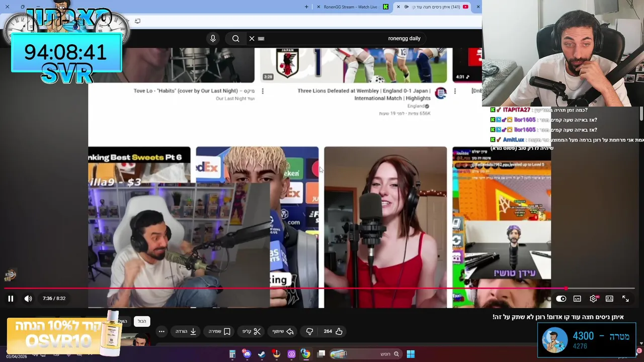Open the red-dress singer short thumbnail
Screen dimensions: 644x362
click(385, 227)
